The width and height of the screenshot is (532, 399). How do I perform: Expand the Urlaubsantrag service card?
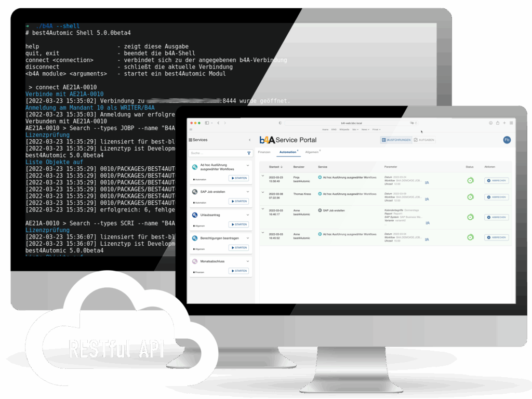[x=248, y=215]
